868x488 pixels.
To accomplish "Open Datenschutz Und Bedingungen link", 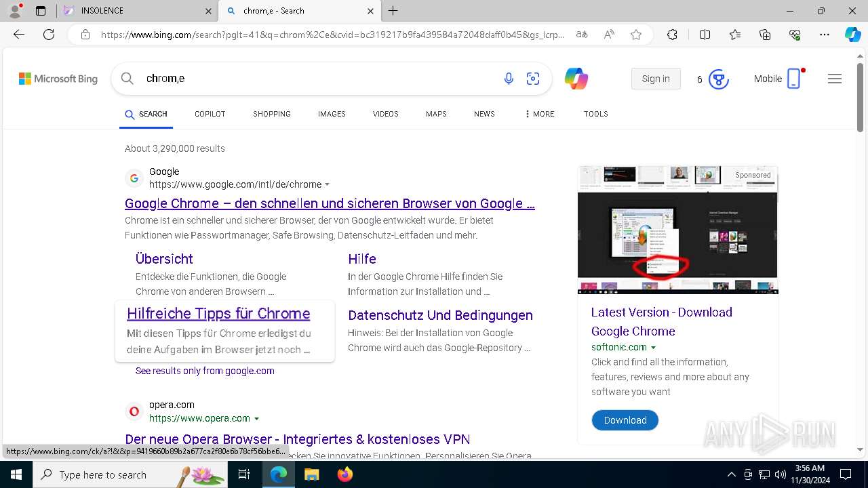I will 440,315.
